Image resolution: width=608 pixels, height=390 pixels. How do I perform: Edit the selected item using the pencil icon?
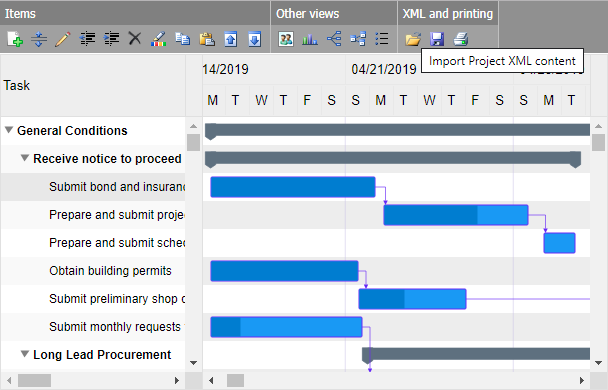[63, 39]
